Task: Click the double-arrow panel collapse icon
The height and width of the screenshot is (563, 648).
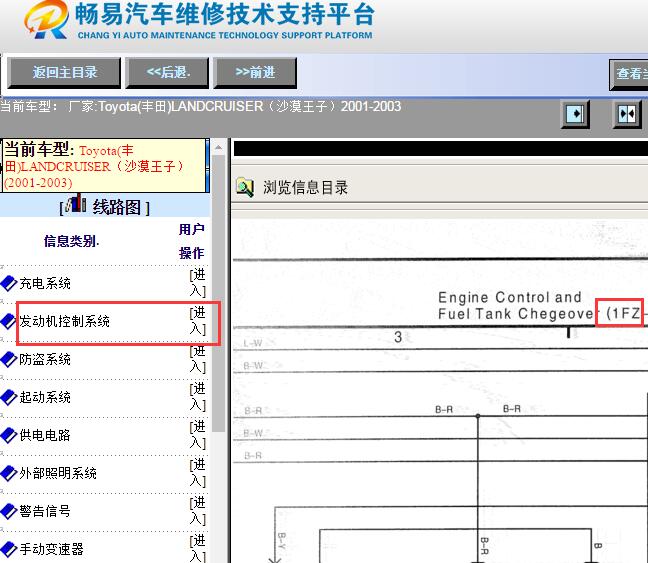Action: click(x=627, y=114)
